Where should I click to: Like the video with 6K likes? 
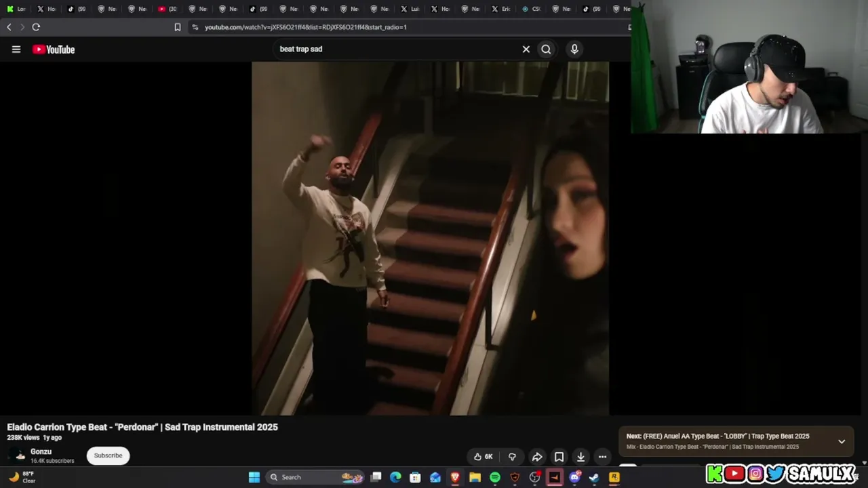(x=484, y=457)
